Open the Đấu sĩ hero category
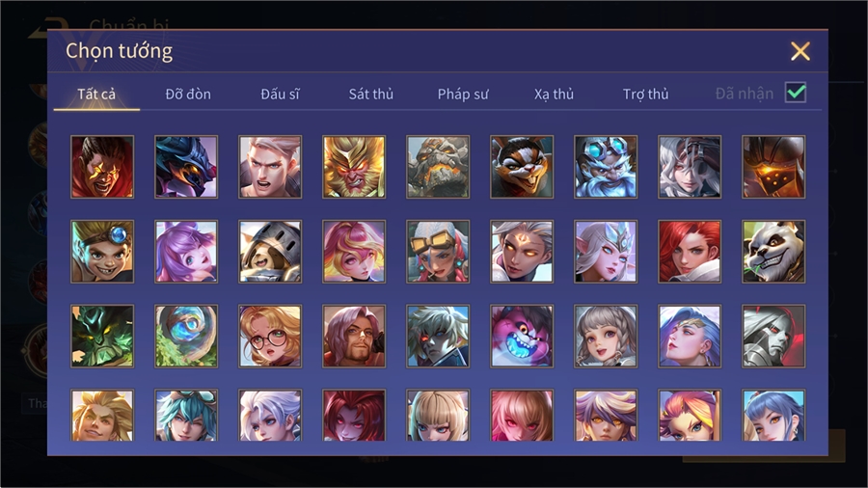 click(280, 95)
